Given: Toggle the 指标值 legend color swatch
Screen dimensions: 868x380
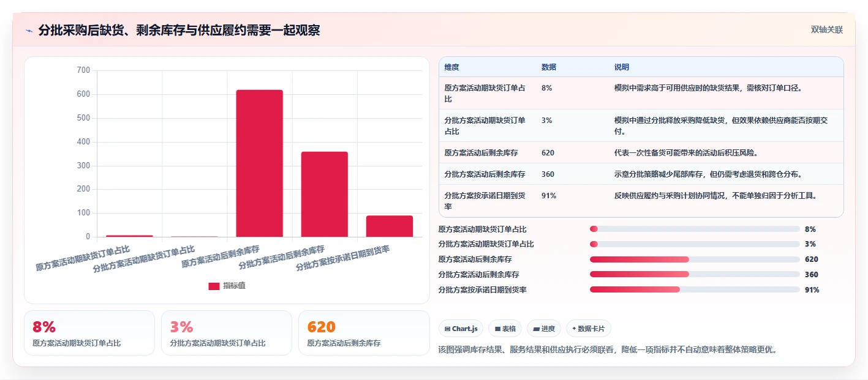Looking at the screenshot, I should (214, 286).
